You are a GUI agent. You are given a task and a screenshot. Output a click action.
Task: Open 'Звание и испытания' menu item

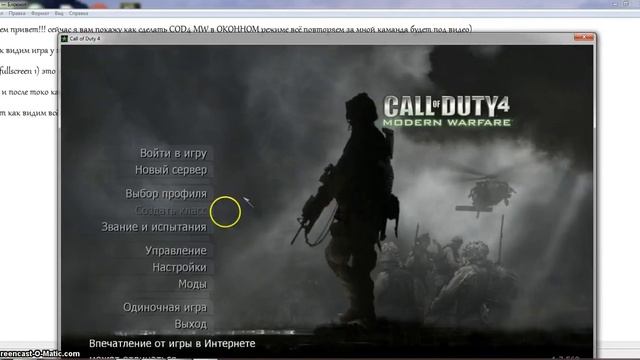click(154, 227)
